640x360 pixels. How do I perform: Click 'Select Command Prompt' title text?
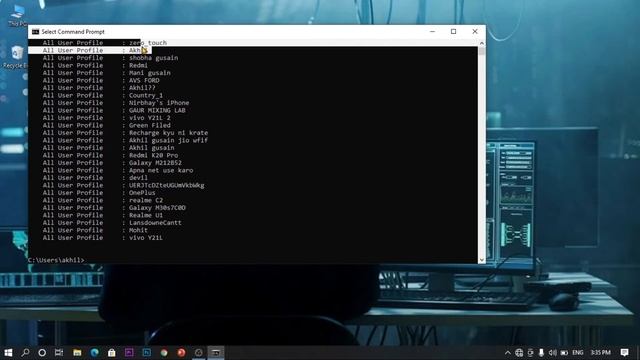pos(73,31)
